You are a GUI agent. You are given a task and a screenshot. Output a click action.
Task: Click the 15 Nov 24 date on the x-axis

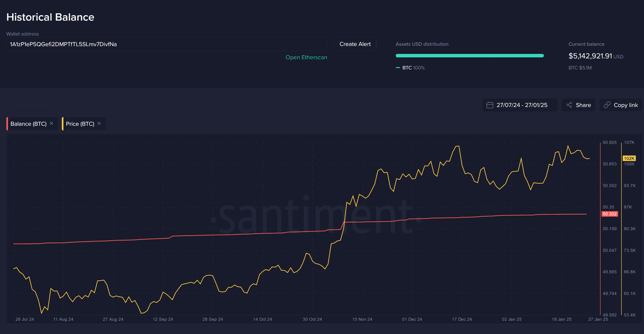click(x=362, y=319)
